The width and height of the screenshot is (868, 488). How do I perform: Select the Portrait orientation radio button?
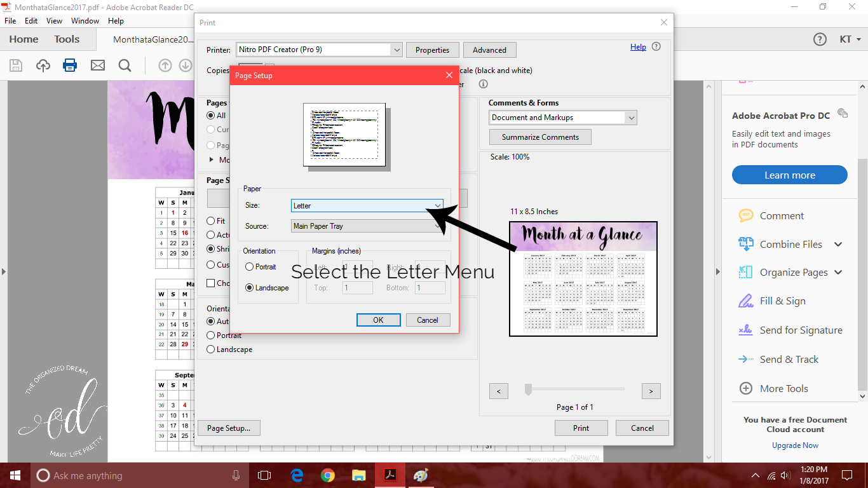(x=250, y=267)
